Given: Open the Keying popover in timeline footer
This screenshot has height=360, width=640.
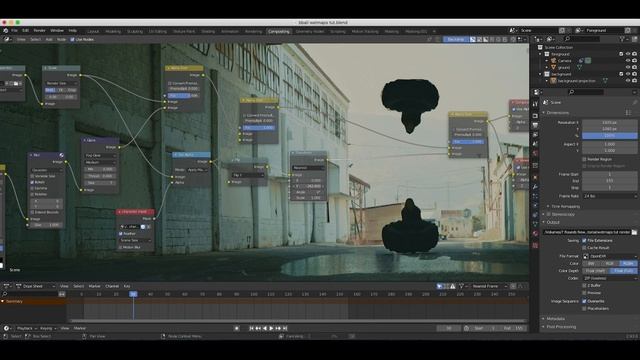Looking at the screenshot, I should coord(48,328).
